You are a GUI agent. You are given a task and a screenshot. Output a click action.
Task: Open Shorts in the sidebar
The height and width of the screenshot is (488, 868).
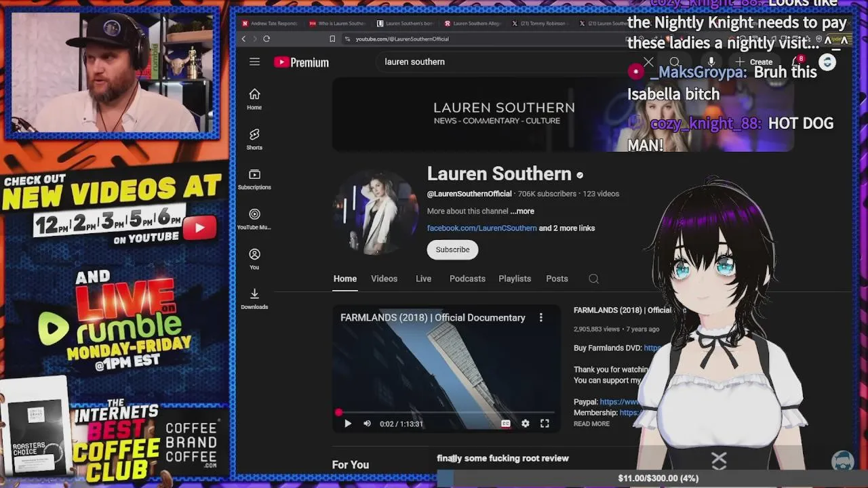pyautogui.click(x=254, y=139)
